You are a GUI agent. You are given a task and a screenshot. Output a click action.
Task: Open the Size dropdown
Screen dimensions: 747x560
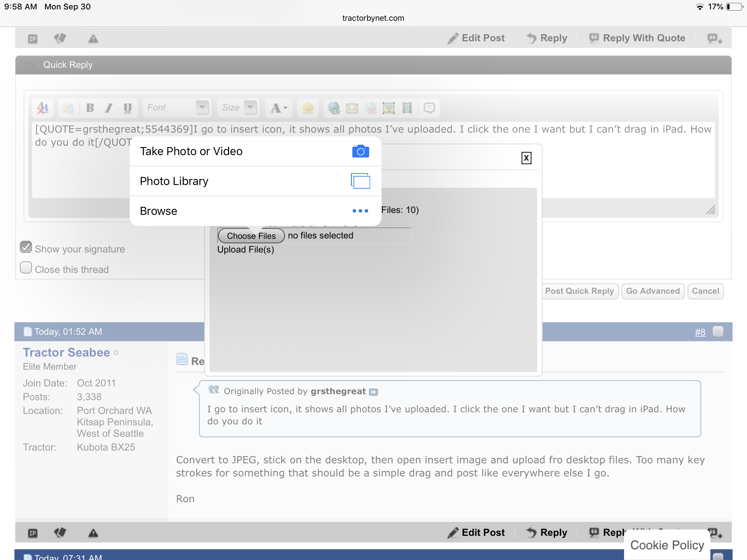point(251,108)
